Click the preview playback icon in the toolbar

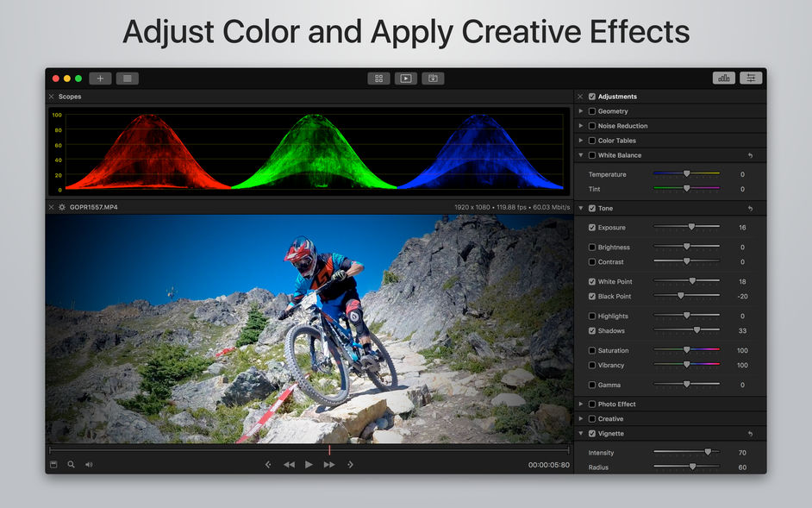pyautogui.click(x=405, y=78)
